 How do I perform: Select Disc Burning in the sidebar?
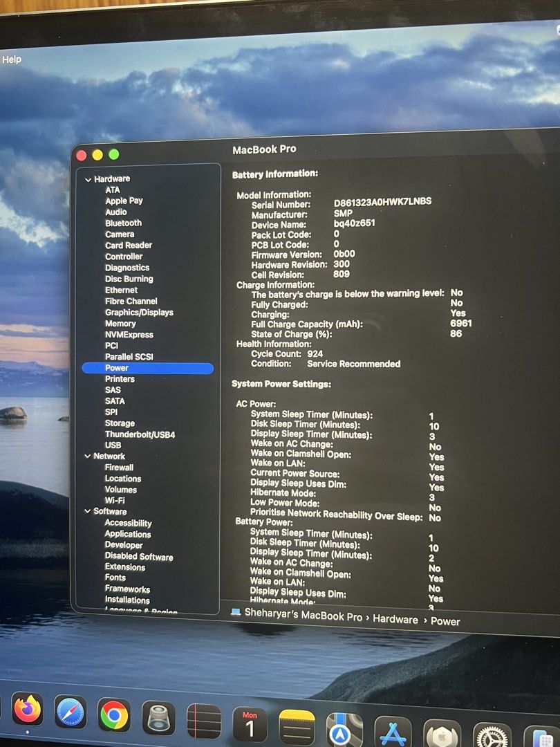129,279
